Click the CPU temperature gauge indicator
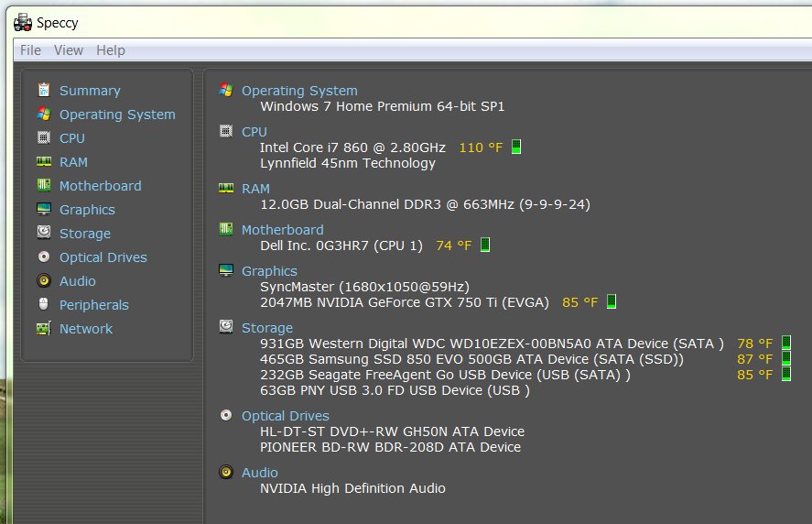 pyautogui.click(x=516, y=147)
